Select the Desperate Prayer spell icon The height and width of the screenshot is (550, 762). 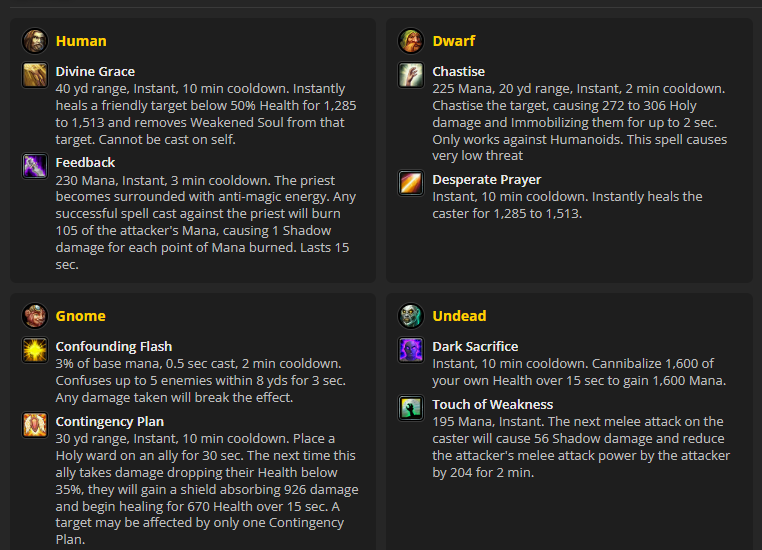411,183
